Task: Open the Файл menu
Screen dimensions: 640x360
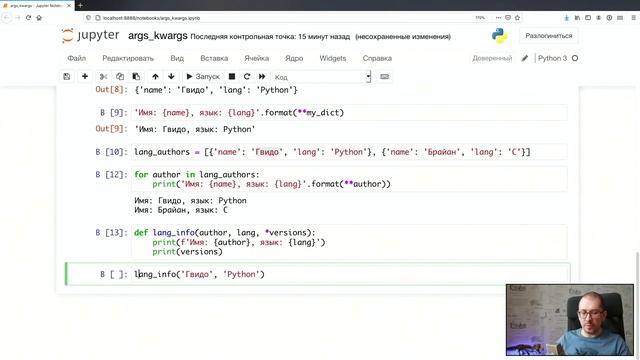Action: pyautogui.click(x=76, y=58)
